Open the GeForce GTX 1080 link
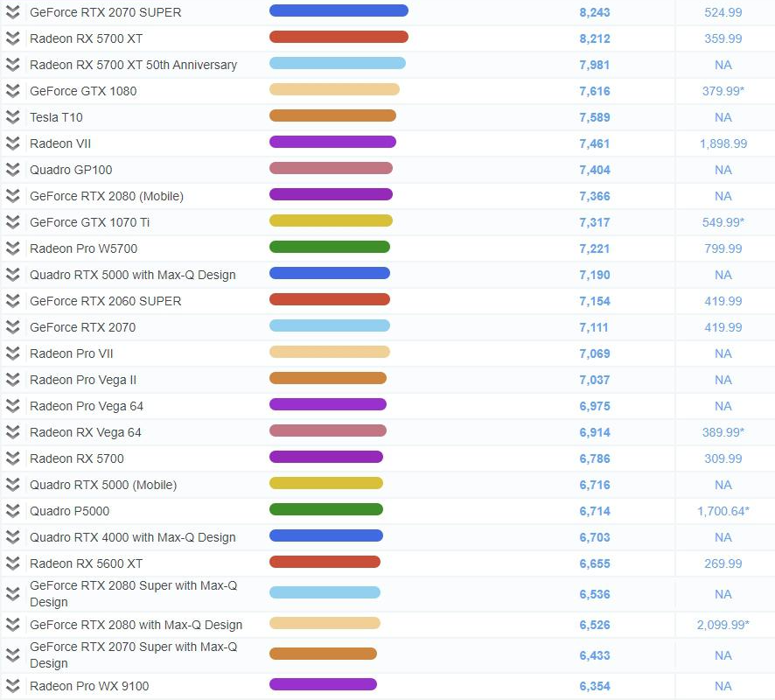 (83, 91)
